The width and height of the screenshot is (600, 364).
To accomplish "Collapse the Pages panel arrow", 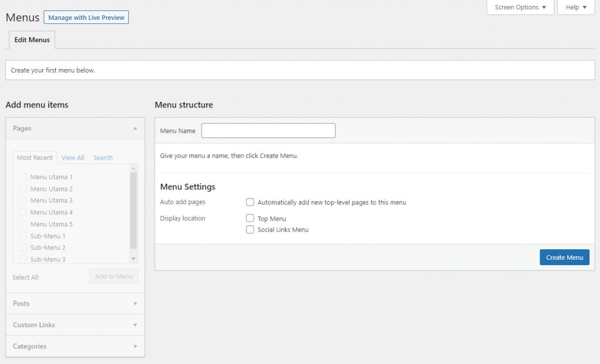I will (135, 128).
